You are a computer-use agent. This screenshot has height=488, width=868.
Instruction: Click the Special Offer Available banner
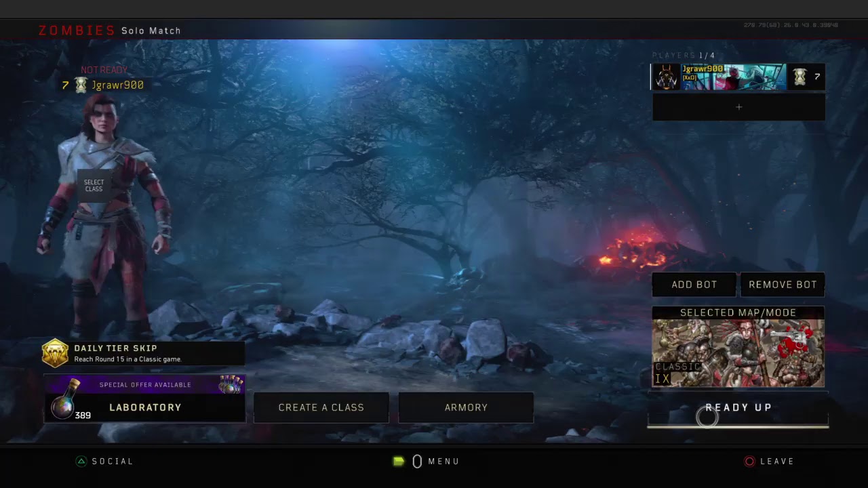click(145, 385)
